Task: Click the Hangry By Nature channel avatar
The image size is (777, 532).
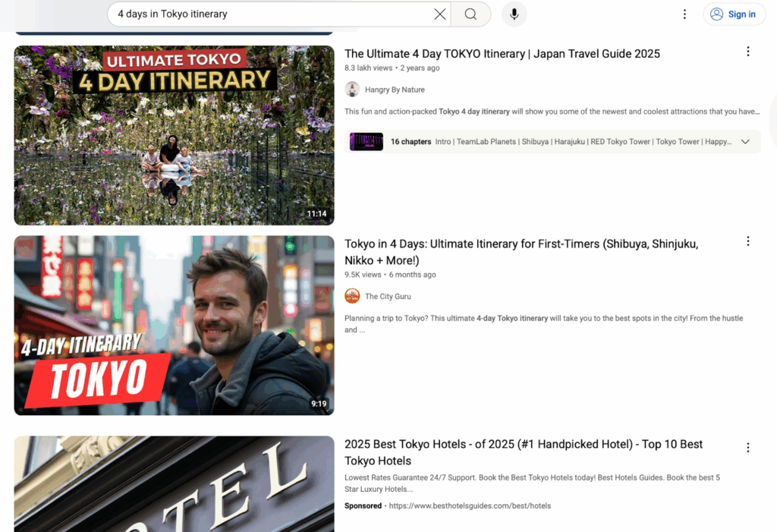Action: [x=352, y=89]
